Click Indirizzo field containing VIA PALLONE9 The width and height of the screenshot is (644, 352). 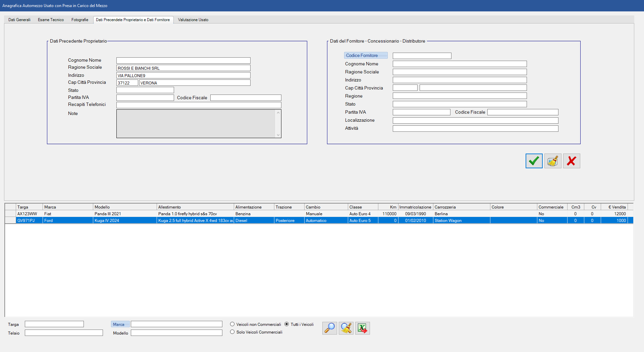point(183,75)
